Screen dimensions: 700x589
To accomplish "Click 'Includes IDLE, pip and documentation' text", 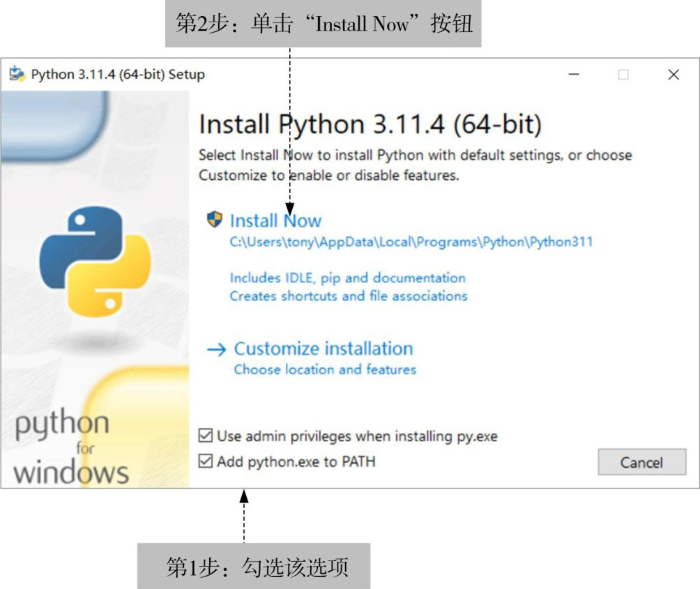I will pyautogui.click(x=347, y=278).
